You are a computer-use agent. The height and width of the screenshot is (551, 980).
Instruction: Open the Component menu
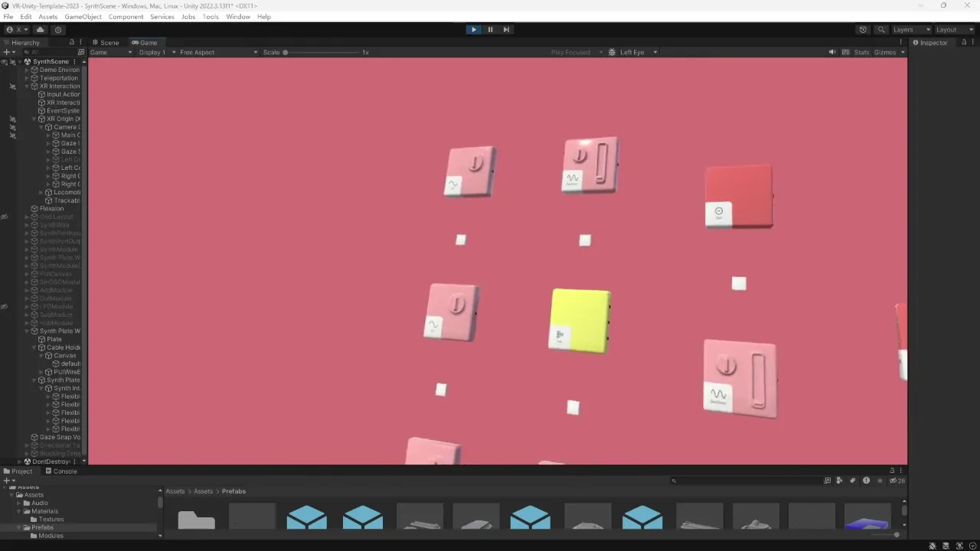tap(126, 17)
